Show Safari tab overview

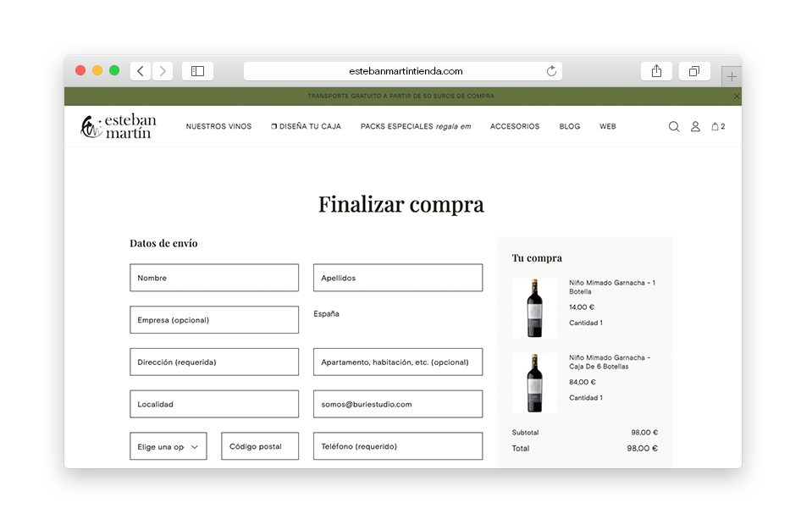click(x=693, y=71)
